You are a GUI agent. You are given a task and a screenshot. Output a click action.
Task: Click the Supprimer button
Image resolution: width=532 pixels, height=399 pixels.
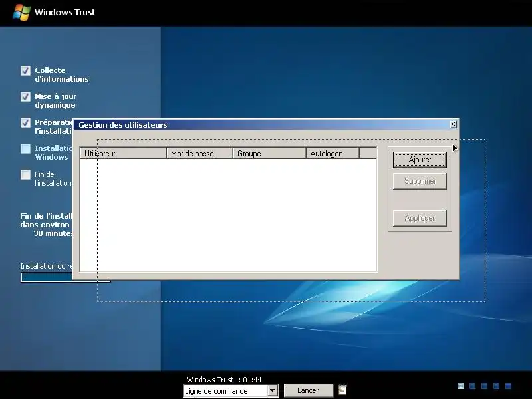(x=420, y=181)
